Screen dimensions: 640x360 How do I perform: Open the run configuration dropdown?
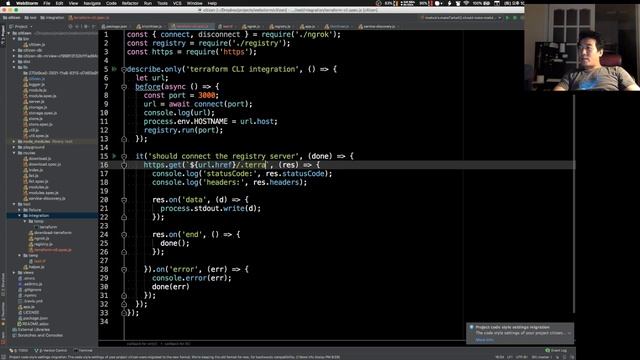(462, 18)
